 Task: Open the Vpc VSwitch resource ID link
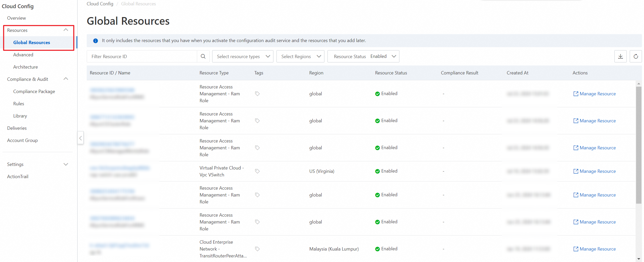tap(120, 168)
